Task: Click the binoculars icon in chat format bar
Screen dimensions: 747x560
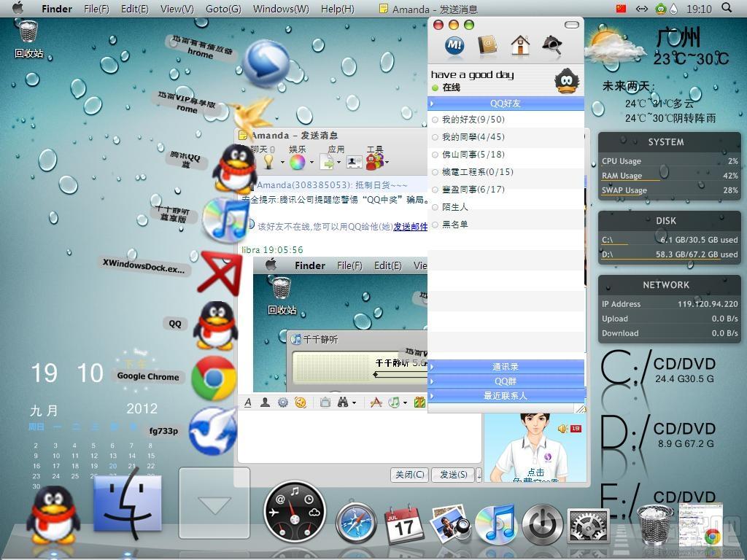Action: click(x=343, y=402)
